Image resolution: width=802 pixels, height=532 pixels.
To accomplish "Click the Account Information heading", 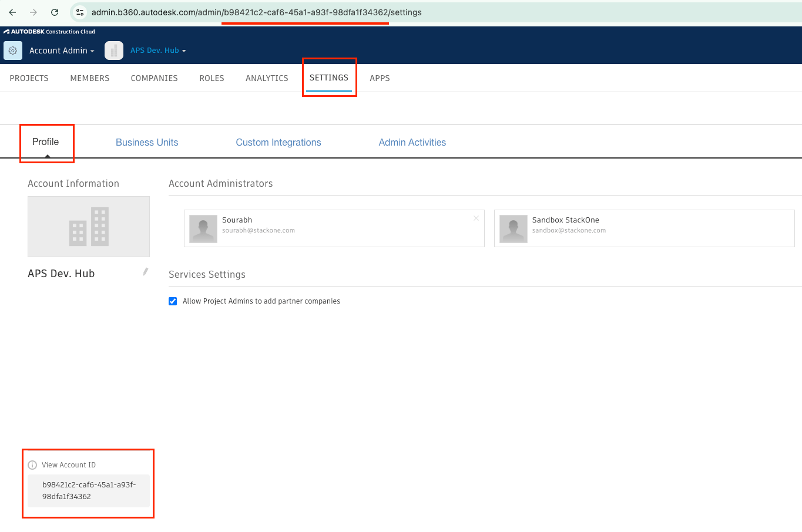I will (x=73, y=184).
